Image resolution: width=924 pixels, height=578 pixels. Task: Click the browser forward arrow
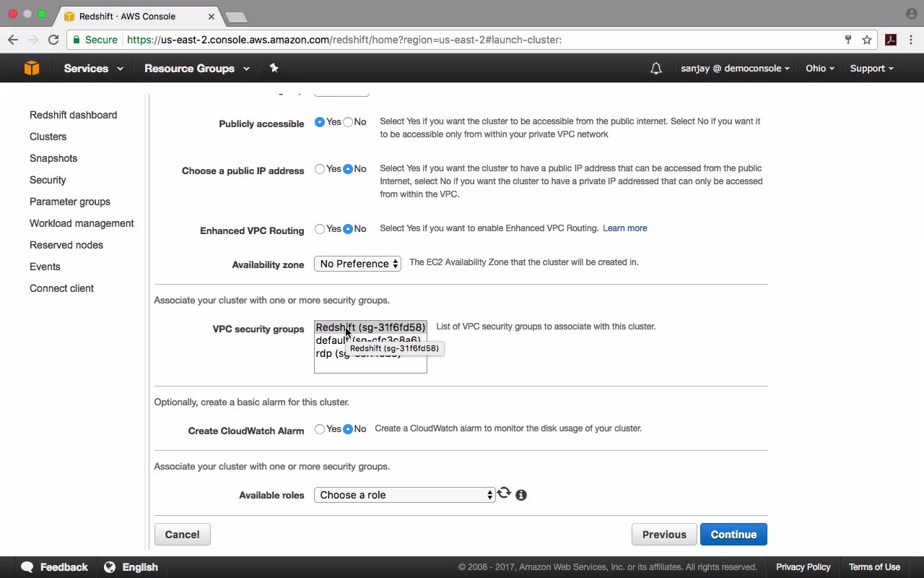click(32, 40)
